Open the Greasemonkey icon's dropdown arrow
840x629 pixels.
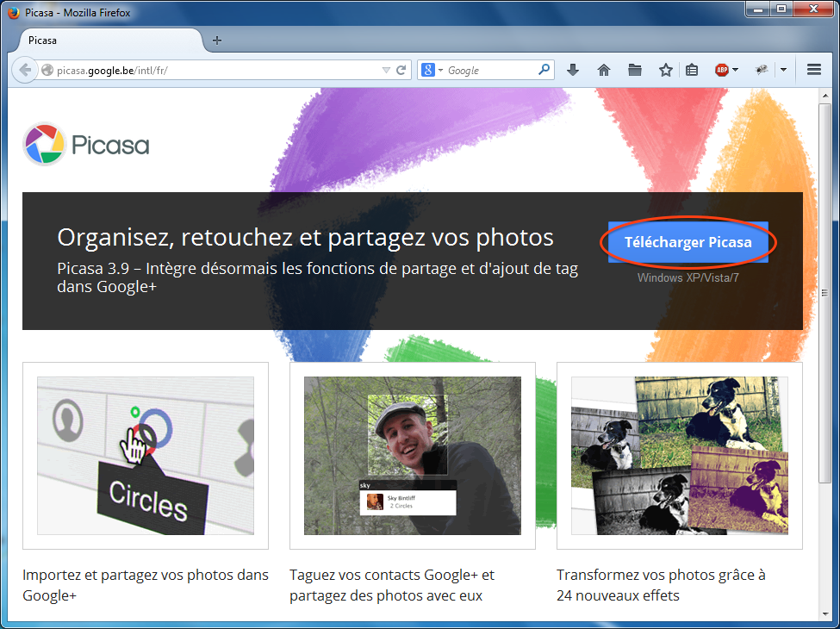click(783, 70)
